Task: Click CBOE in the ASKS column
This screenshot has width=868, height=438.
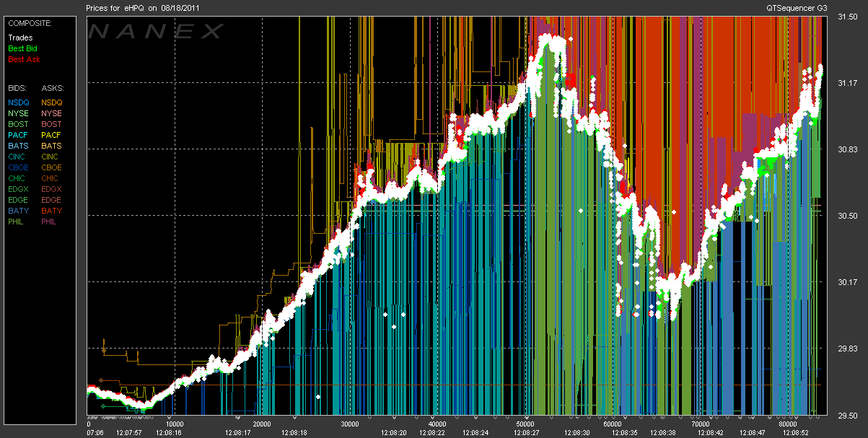Action: [x=51, y=167]
